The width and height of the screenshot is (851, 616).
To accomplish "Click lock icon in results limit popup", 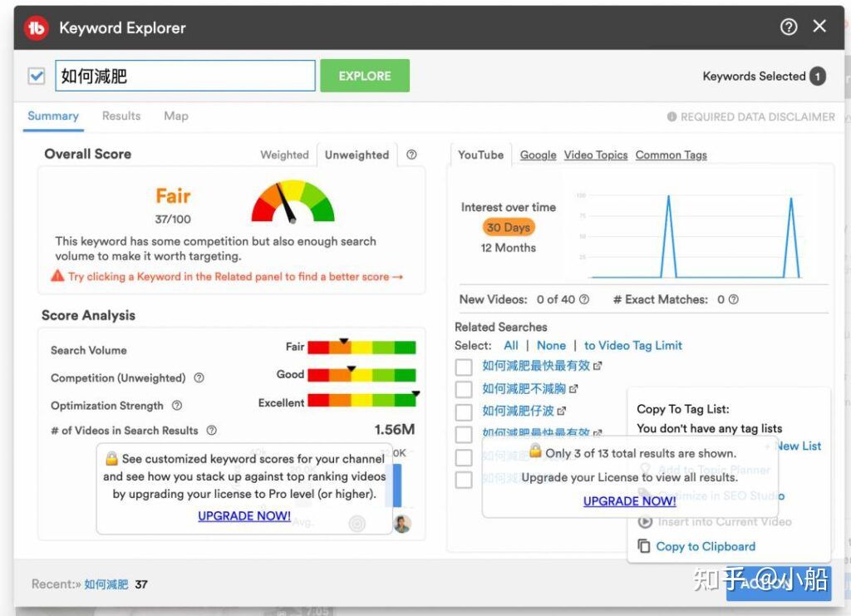I will click(536, 451).
